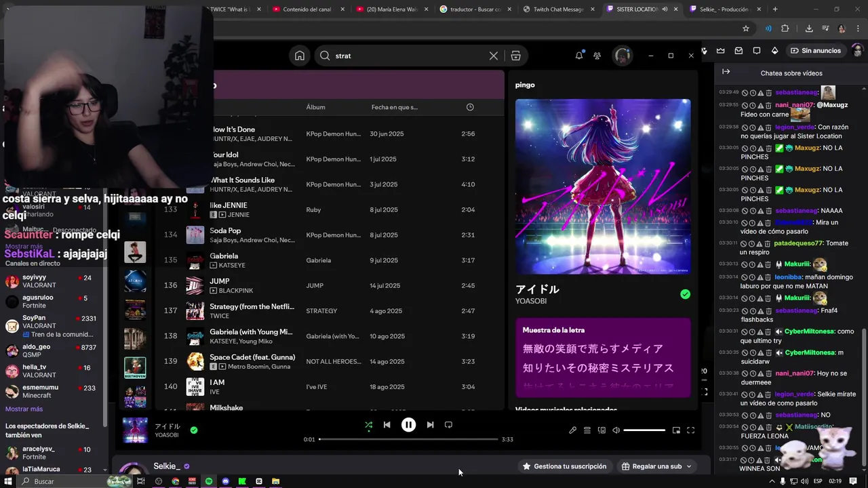Screen dimensions: 868x488
Task: Pause the playing song
Action: (408, 425)
